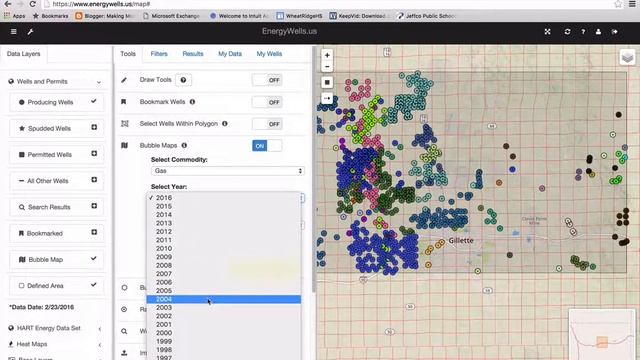Screen dimensions: 640x360
Task: Click the Gillette label on the map
Action: (461, 240)
